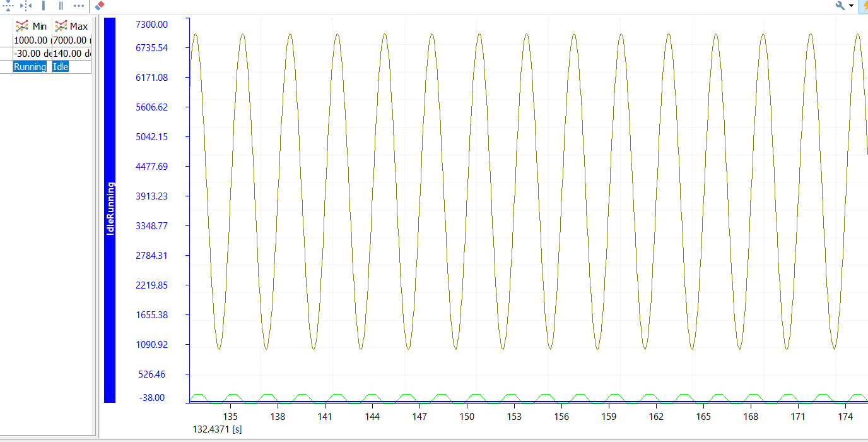Image resolution: width=868 pixels, height=442 pixels.
Task: Click the 2784.31 y-axis label
Action: click(x=151, y=255)
